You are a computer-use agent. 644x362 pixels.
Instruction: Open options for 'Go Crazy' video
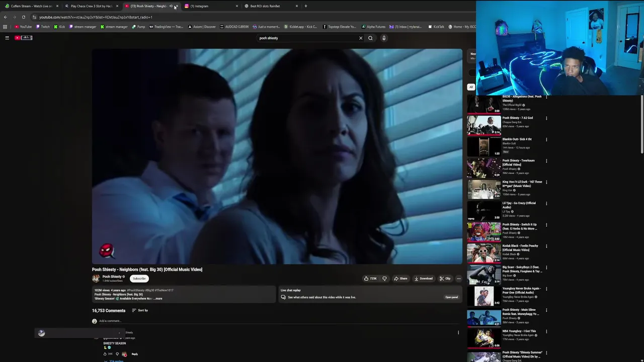tap(546, 204)
